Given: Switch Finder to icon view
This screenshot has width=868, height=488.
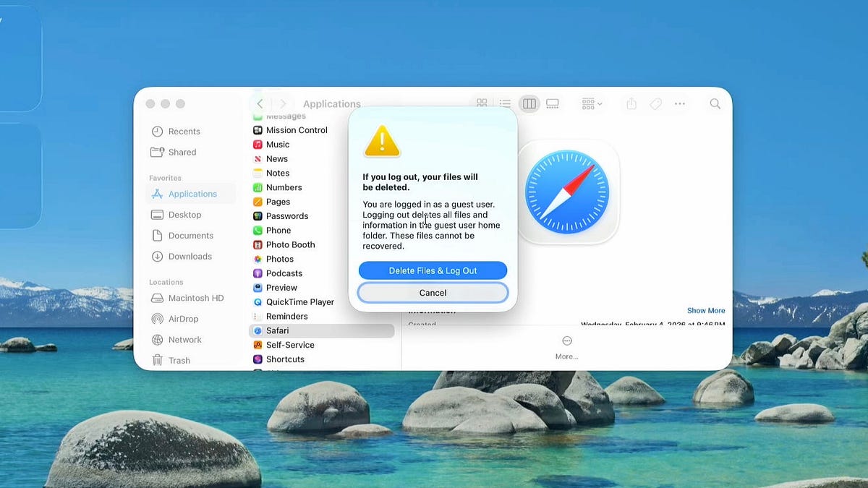Looking at the screenshot, I should tap(482, 104).
